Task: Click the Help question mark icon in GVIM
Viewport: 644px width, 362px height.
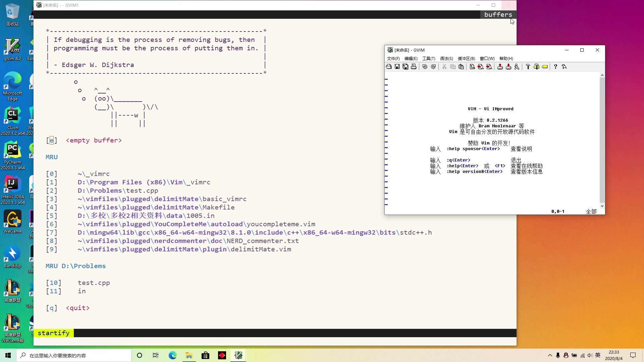Action: 555,67
